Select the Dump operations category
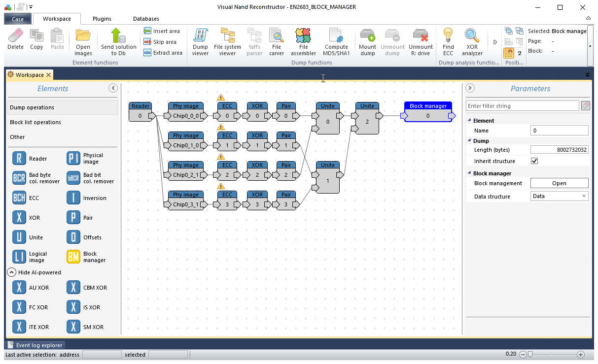This screenshot has height=364, width=598. [63, 107]
